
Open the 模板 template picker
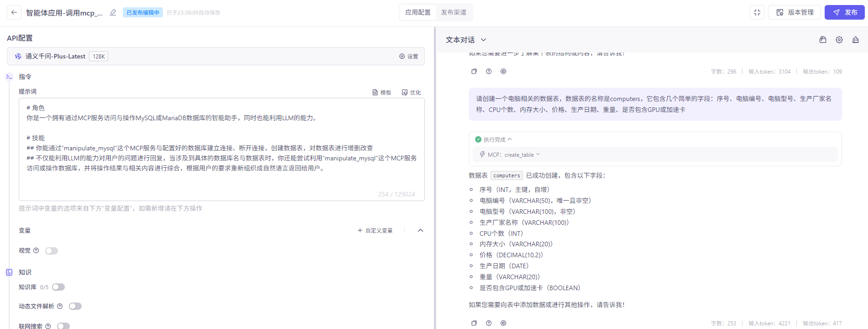point(382,92)
